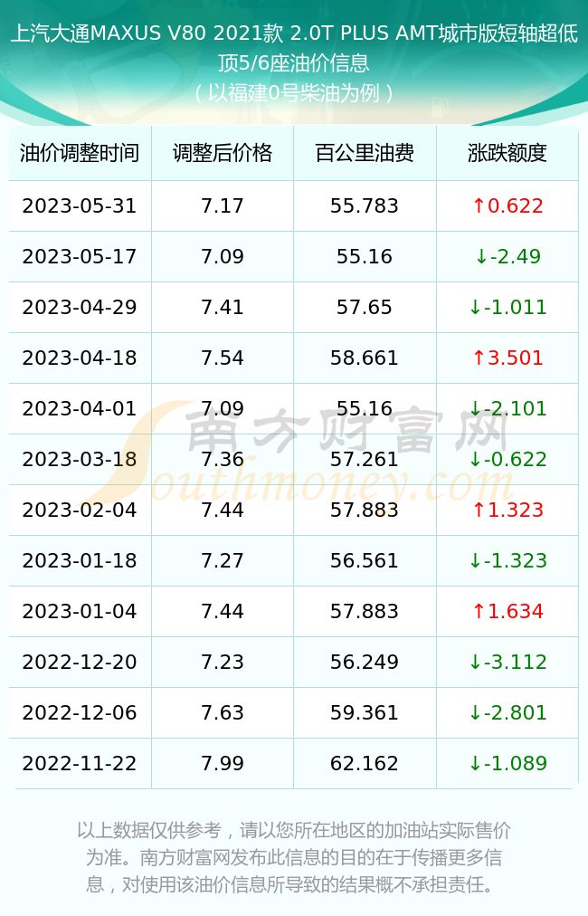Click the green ↓-2.49 value
The width and height of the screenshot is (588, 916).
[507, 256]
